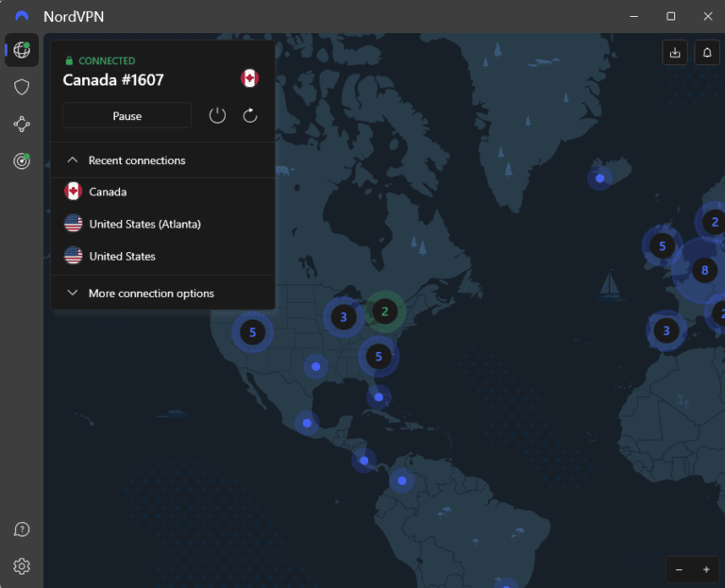This screenshot has width=725, height=588.
Task: Click the green cluster marker labeled 2
Action: [385, 311]
